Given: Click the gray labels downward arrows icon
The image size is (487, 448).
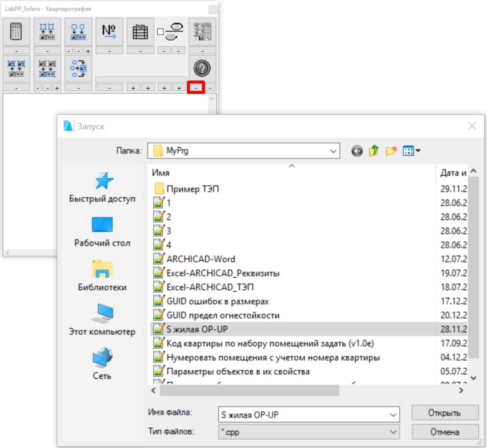Looking at the screenshot, I should point(47,69).
